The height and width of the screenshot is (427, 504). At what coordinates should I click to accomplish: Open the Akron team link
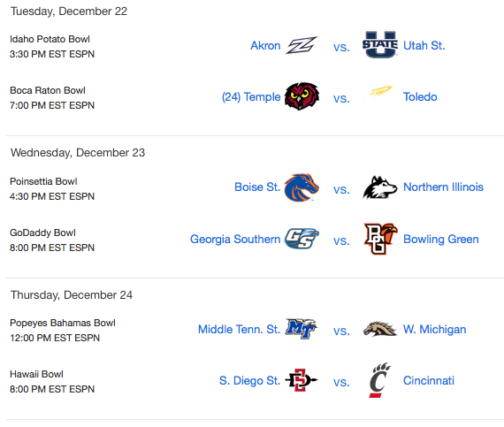pos(265,46)
